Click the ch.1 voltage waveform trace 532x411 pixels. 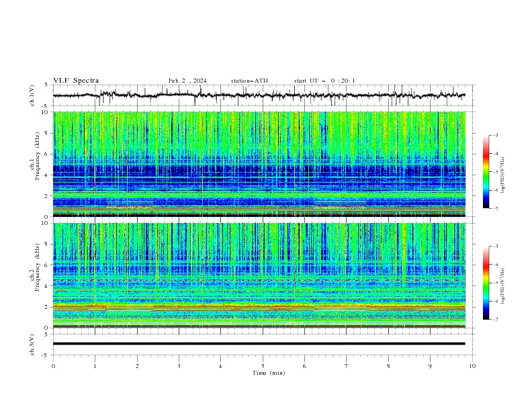click(259, 95)
